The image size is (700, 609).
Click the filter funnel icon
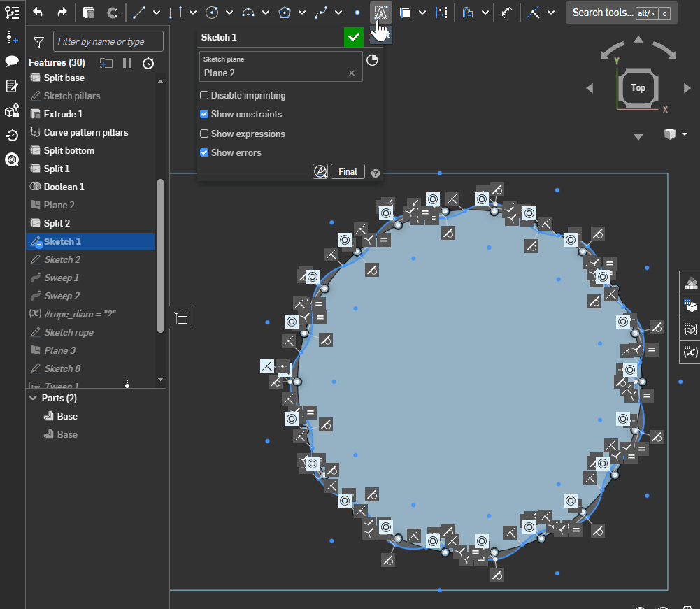pyautogui.click(x=39, y=42)
